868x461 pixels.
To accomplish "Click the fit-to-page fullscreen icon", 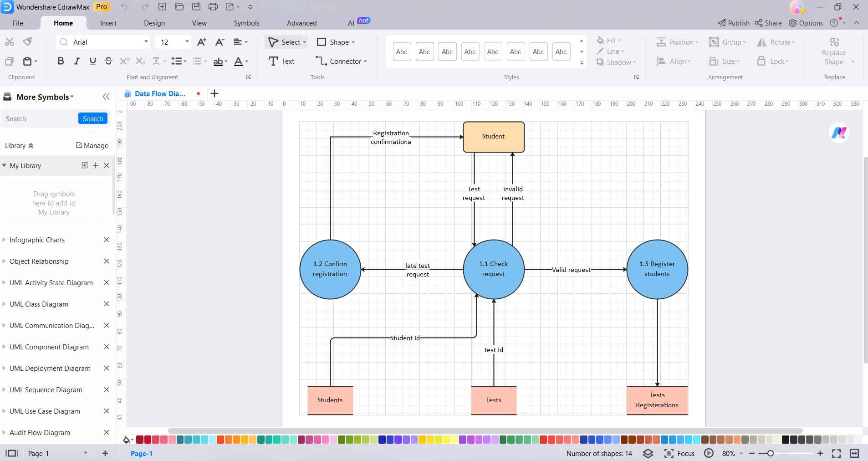I will pos(836,453).
